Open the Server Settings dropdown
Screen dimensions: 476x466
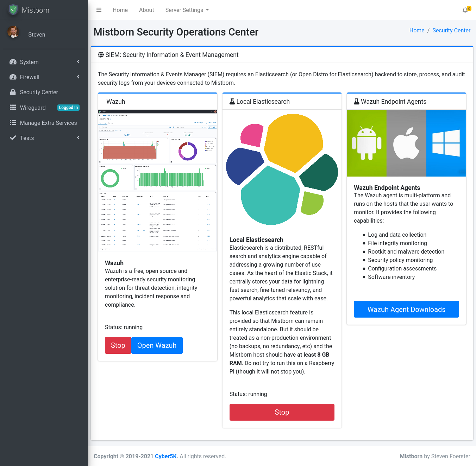187,10
